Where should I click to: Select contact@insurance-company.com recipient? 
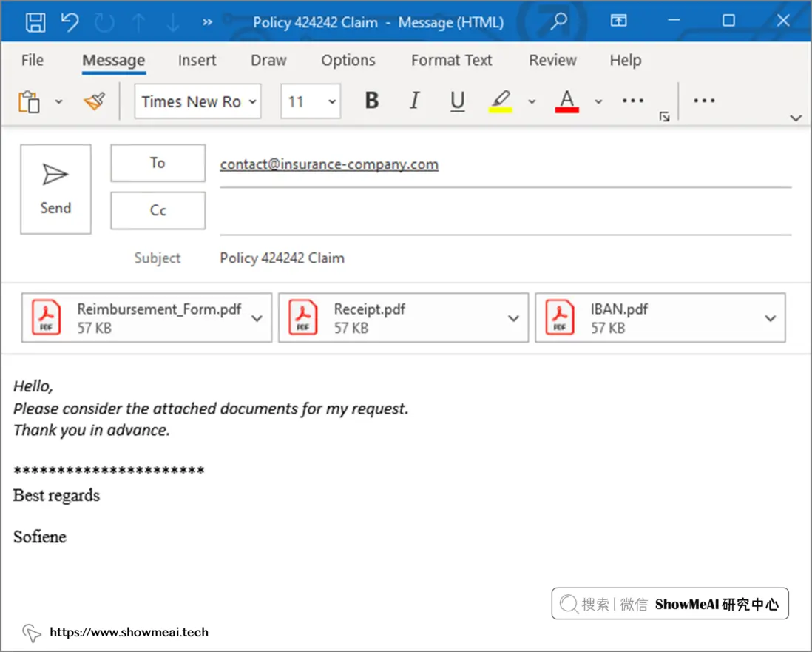tap(329, 164)
